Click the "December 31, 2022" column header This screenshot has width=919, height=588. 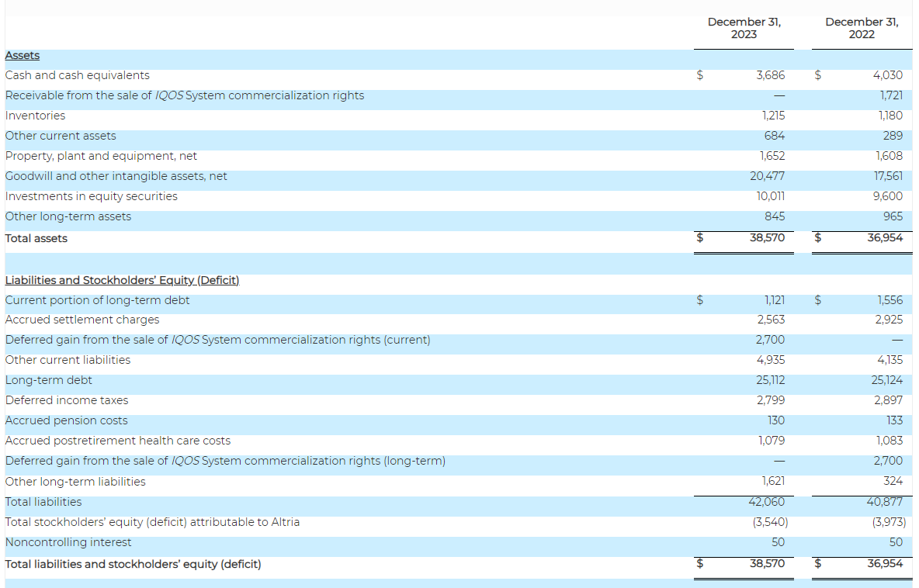click(862, 28)
